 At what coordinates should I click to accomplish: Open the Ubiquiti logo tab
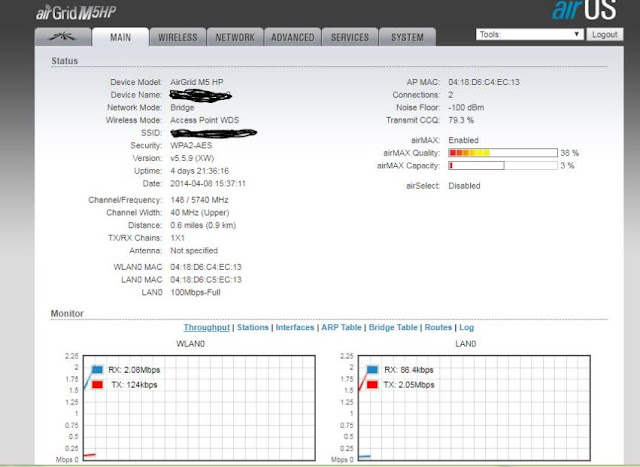click(63, 37)
